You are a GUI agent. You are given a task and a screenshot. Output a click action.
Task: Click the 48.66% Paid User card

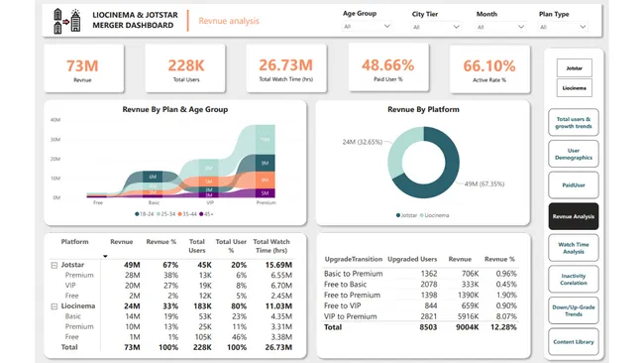[x=388, y=67]
